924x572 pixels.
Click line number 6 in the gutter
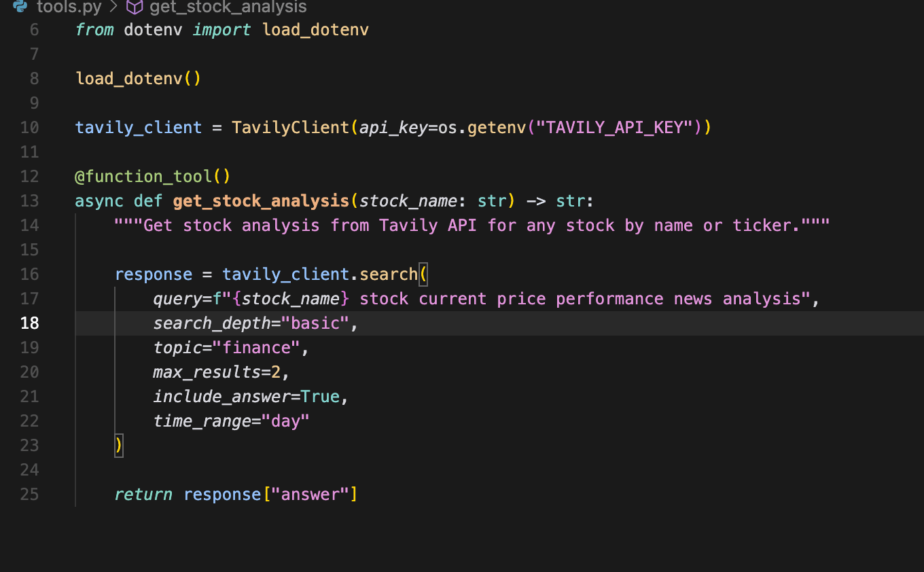click(x=34, y=30)
